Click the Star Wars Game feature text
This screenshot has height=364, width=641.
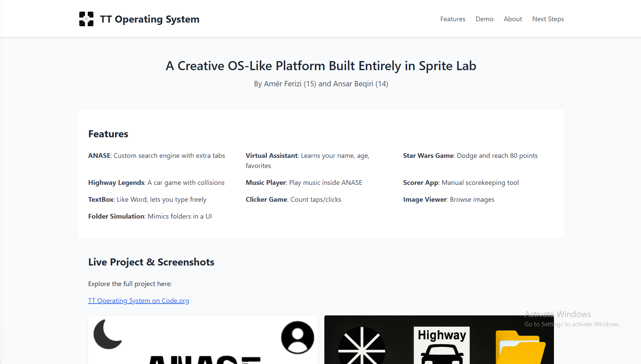tap(470, 156)
